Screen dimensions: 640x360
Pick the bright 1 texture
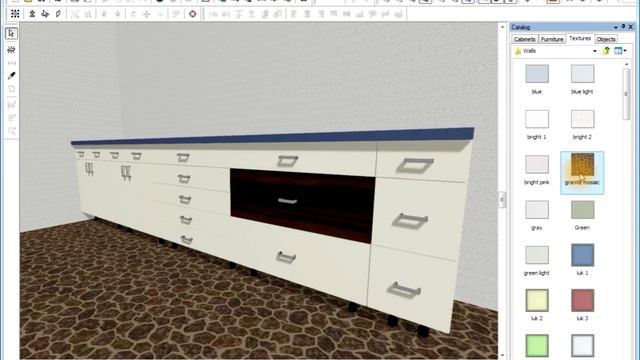tap(537, 119)
